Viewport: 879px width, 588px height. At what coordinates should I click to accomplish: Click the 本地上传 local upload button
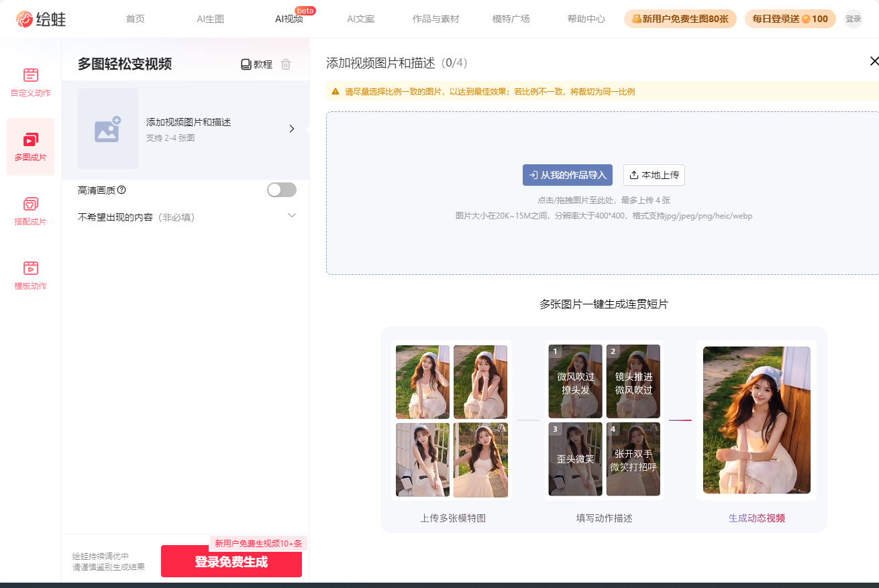pyautogui.click(x=654, y=174)
